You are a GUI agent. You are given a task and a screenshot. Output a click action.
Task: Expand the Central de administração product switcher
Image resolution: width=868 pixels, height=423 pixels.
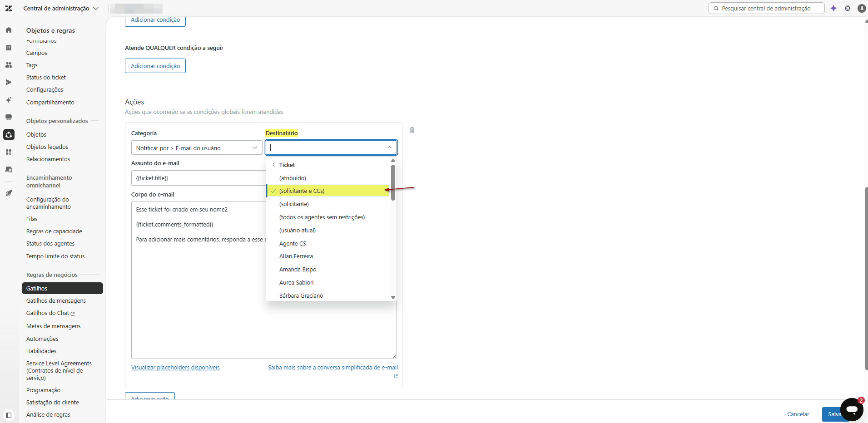pos(61,8)
